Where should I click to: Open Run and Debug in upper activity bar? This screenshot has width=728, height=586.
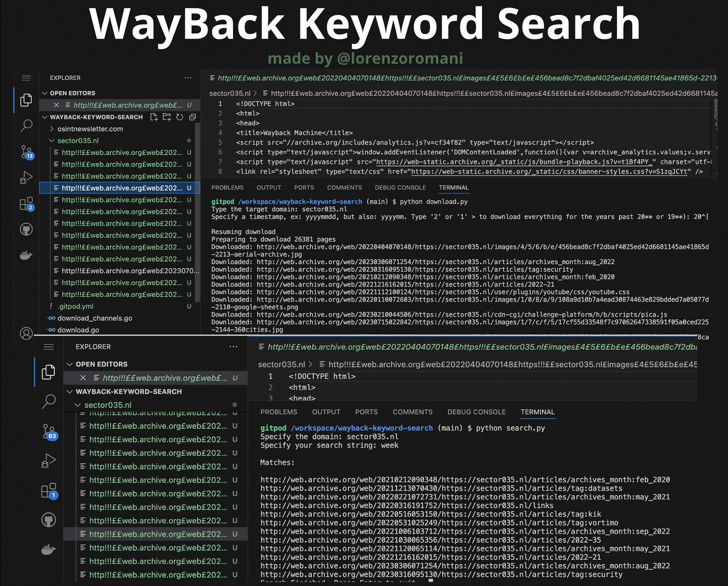(x=26, y=178)
